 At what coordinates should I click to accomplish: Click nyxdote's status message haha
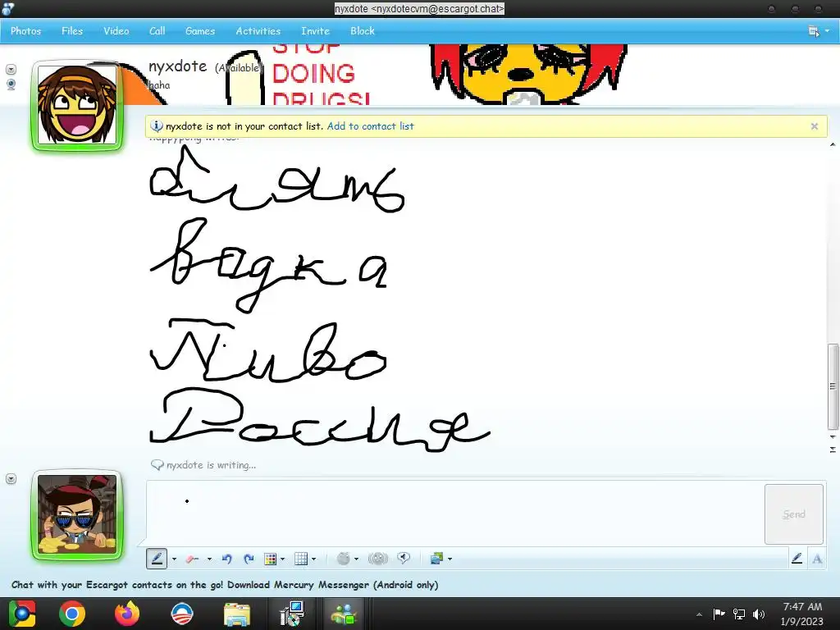point(159,85)
